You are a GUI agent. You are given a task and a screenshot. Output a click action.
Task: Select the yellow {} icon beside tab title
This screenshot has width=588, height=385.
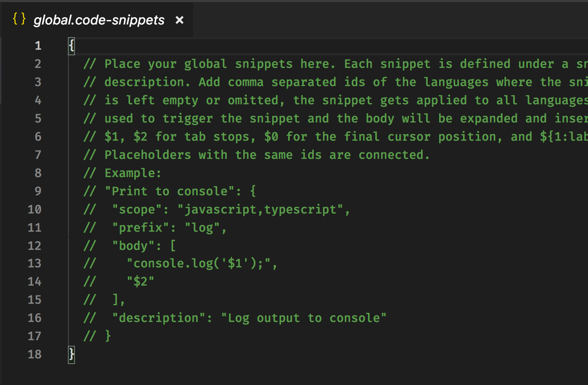(19, 19)
